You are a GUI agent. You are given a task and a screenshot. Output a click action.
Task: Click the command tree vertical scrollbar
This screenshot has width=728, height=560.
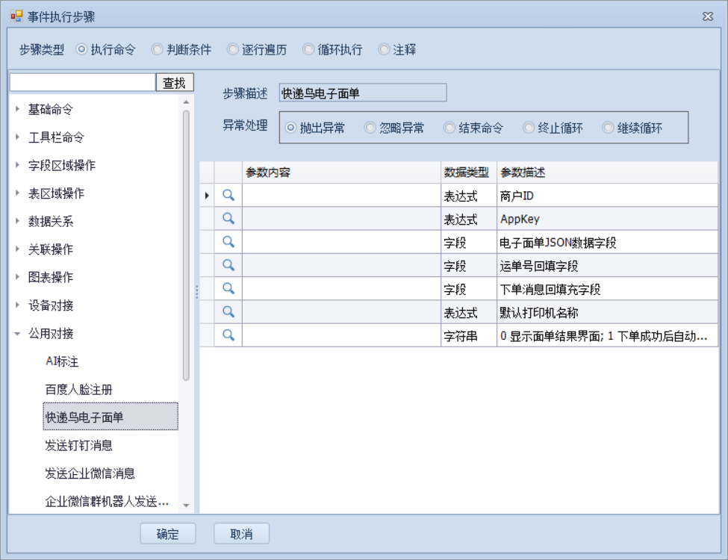(186, 246)
